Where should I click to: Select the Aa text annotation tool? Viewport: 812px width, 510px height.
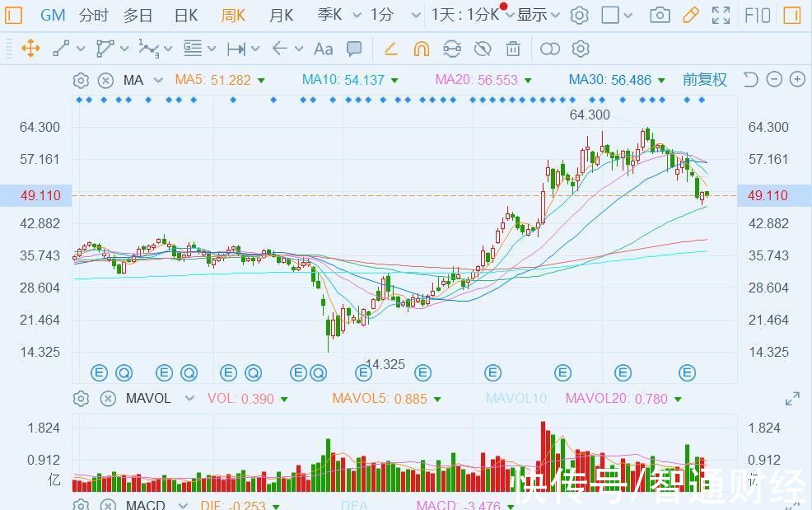coord(323,49)
